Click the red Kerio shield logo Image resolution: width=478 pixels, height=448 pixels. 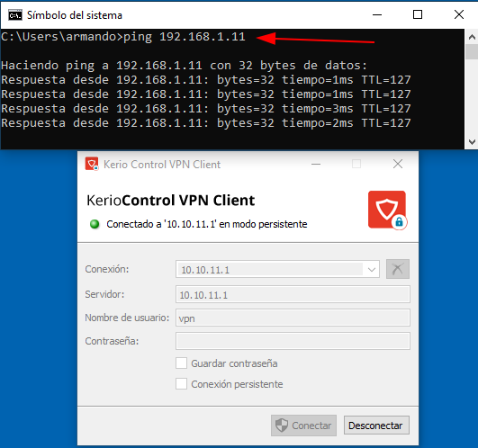click(x=387, y=210)
